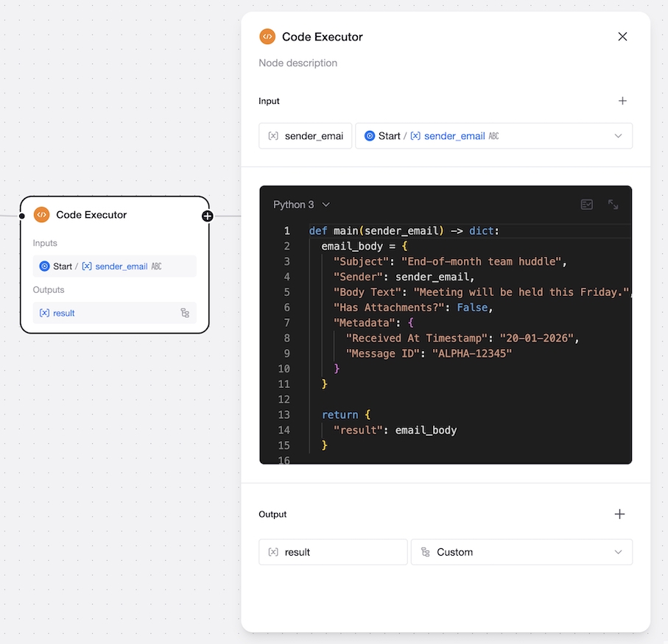Click the "Has Attachments?" code line
Screen dimensions: 668x644
(x=413, y=308)
